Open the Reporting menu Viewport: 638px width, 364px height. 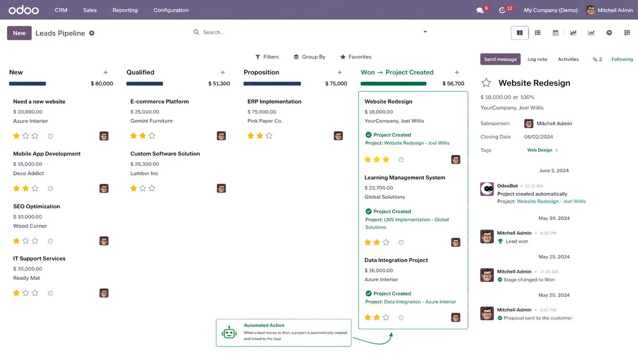[125, 10]
